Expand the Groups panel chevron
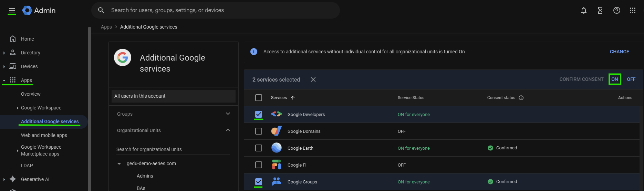644x191 pixels. point(228,114)
